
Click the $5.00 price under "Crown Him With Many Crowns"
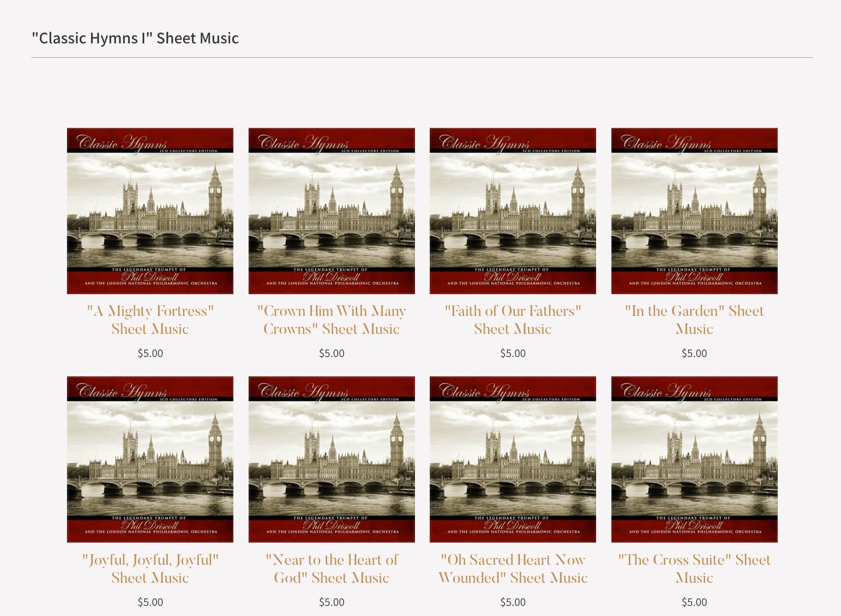tap(332, 353)
